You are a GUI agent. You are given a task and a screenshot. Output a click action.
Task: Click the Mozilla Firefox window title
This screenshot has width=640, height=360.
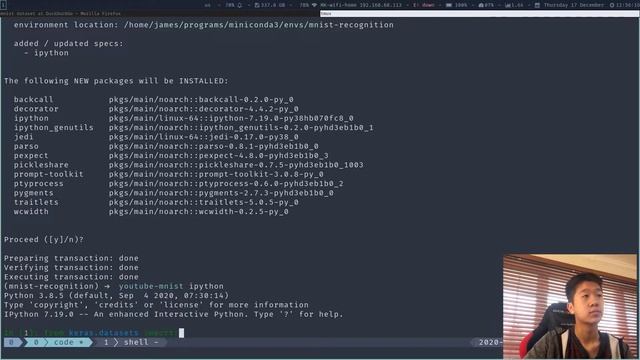pyautogui.click(x=60, y=13)
